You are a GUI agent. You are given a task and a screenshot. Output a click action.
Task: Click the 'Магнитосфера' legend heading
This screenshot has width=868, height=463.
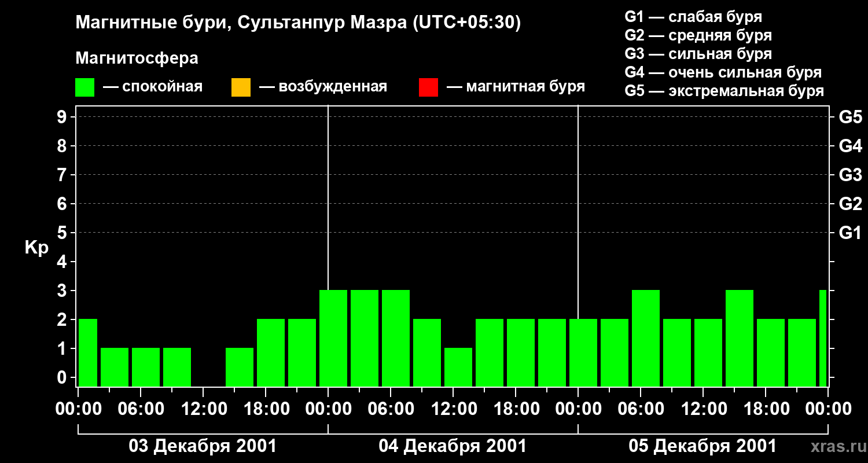[137, 58]
